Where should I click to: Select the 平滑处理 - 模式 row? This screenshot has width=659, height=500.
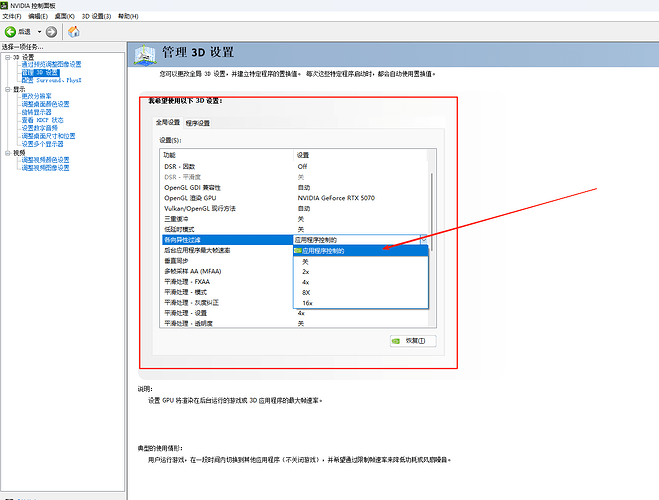pos(227,292)
